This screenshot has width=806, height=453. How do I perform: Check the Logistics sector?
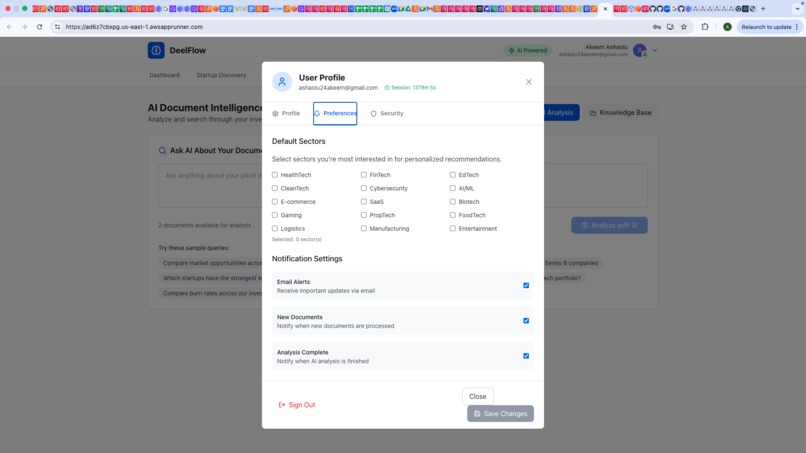pyautogui.click(x=274, y=228)
